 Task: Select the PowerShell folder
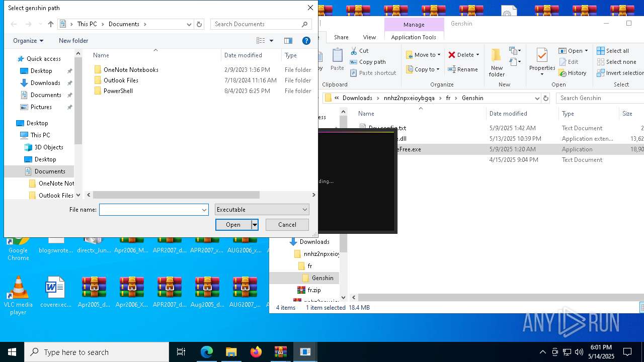point(118,91)
